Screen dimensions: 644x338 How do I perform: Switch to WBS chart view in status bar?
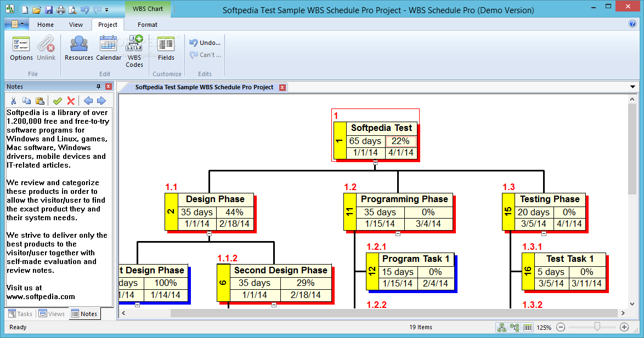pyautogui.click(x=501, y=328)
